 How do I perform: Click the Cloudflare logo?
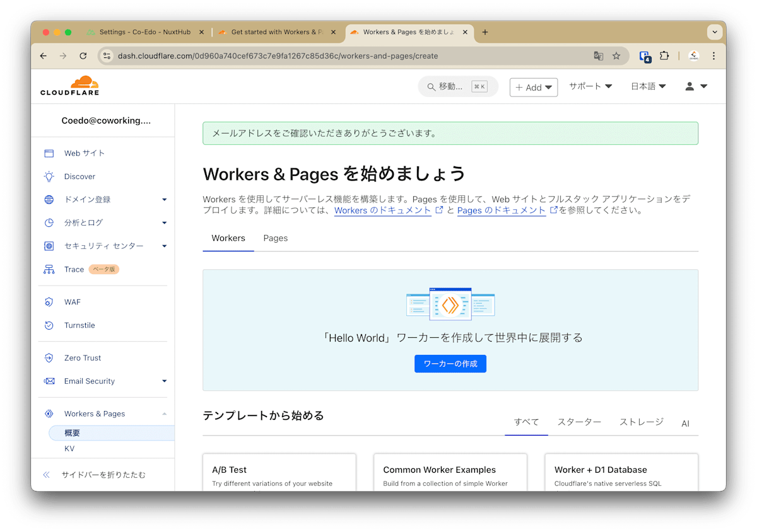(x=69, y=86)
